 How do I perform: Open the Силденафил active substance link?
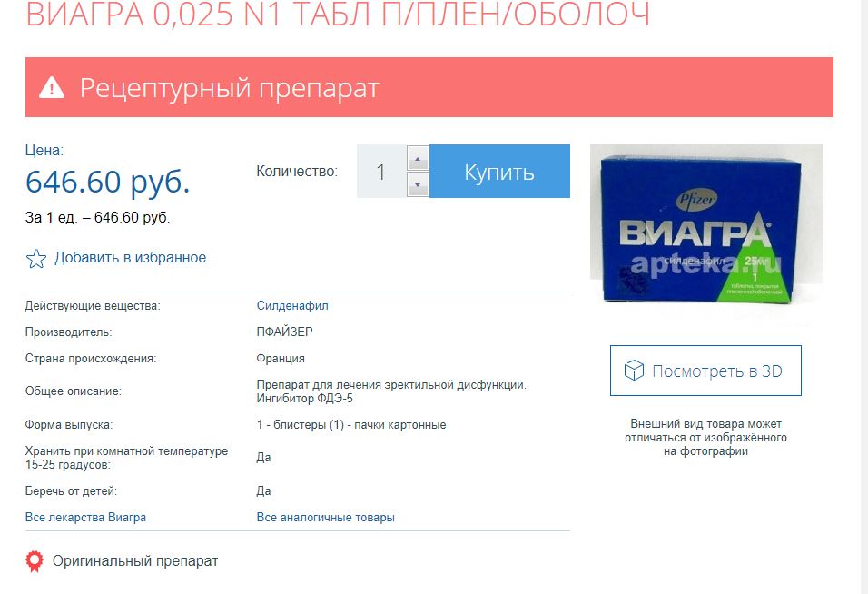292,305
